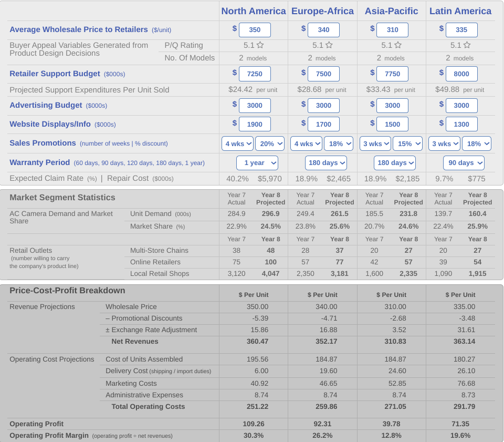Screen dimensions: 504x442
Task: Click North America exchange rate adjustment 15.86
Action: pos(259,330)
